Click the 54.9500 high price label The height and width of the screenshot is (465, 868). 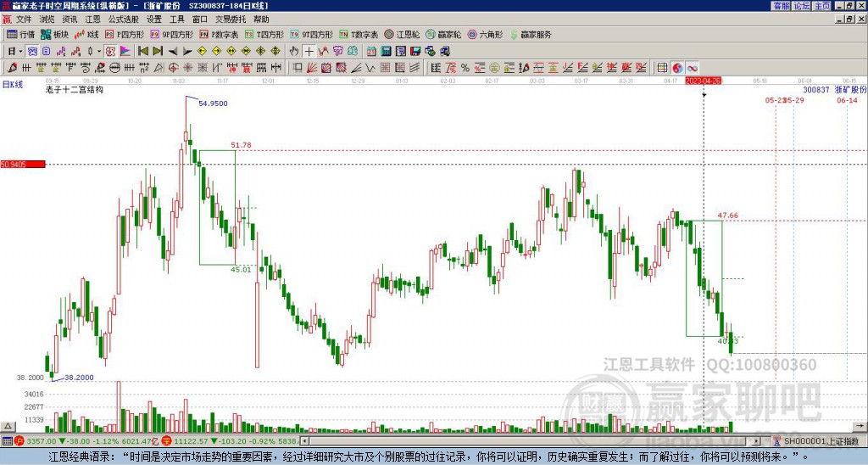(213, 103)
